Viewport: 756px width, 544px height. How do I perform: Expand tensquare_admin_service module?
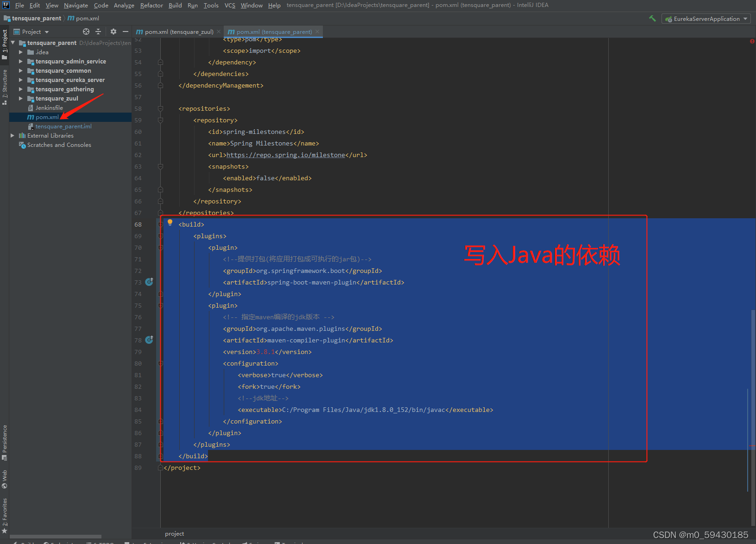tap(20, 61)
